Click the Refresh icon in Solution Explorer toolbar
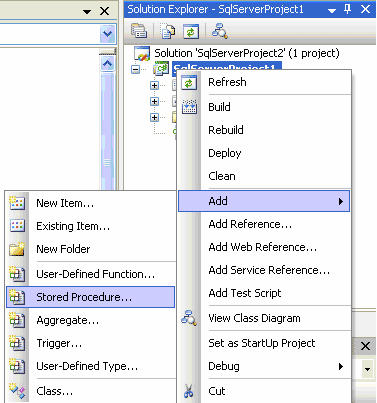This screenshot has height=403, width=377. [191, 32]
